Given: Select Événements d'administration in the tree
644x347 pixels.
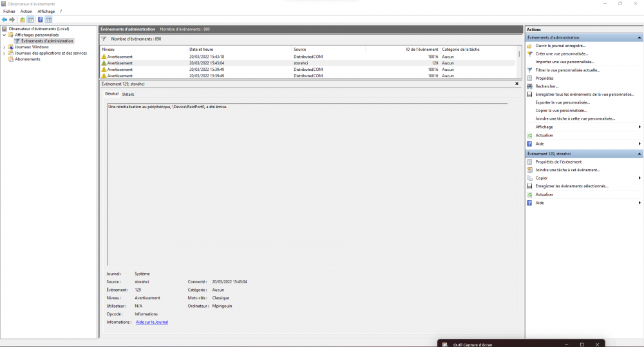Looking at the screenshot, I should pos(47,41).
